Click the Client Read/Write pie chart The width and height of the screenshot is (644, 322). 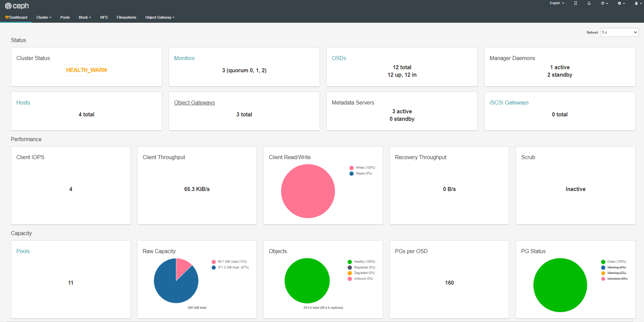[x=308, y=191]
